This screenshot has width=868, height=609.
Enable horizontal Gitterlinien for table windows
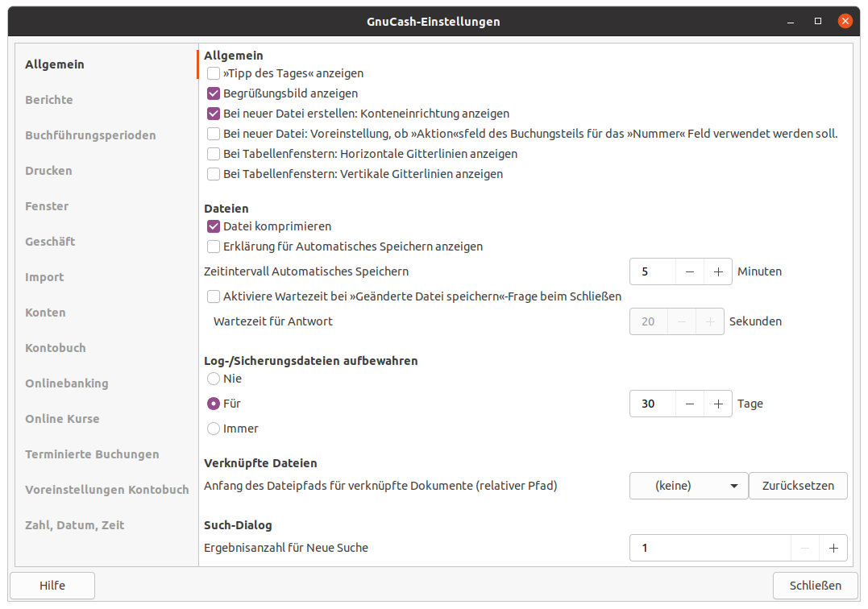(x=214, y=154)
